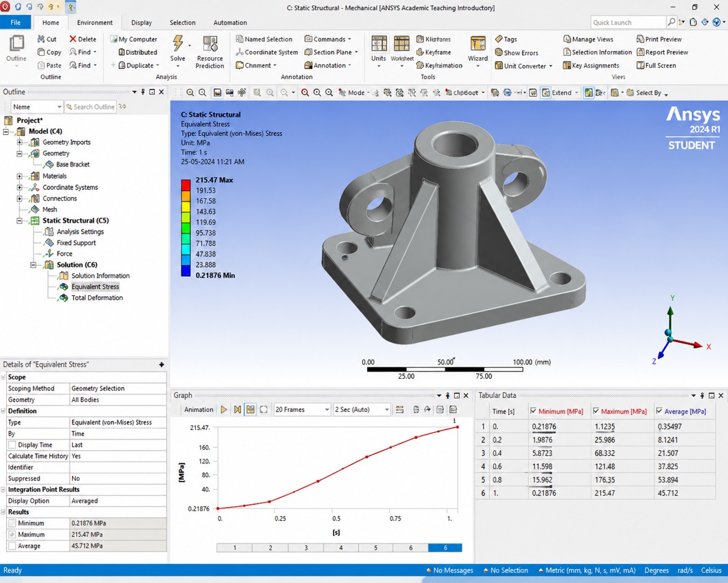The image size is (728, 583).
Task: Click the Quick Launch search field
Action: pyautogui.click(x=628, y=22)
